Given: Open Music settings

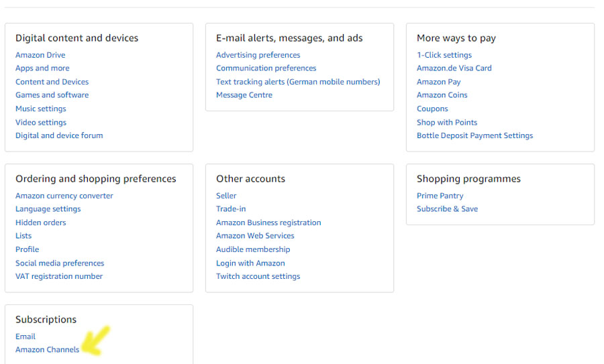Looking at the screenshot, I should (x=41, y=109).
